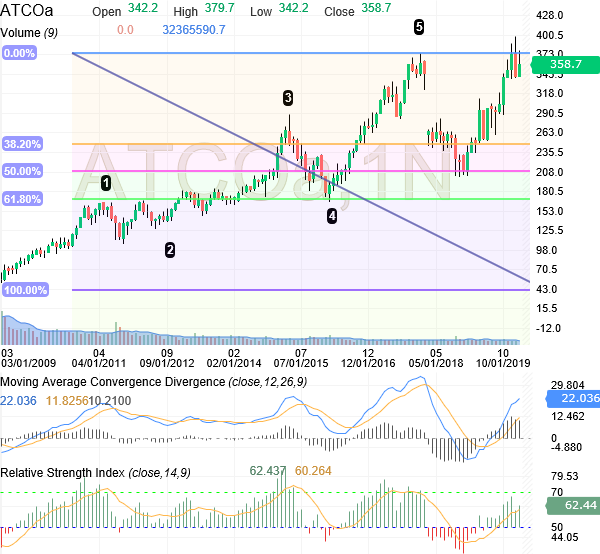This screenshot has width=600, height=554.
Task: Click the orange 60.264 RSI average value
Action: [x=313, y=471]
